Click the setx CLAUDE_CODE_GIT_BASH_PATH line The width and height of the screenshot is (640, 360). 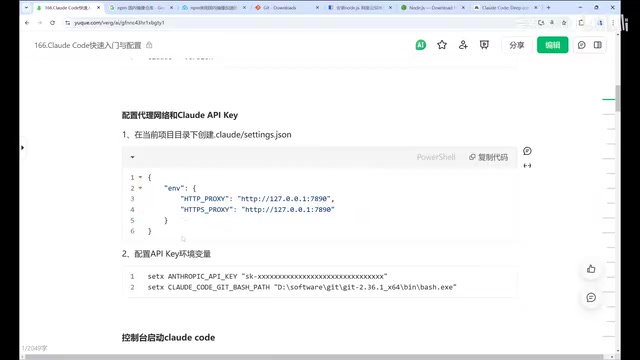[x=302, y=287]
